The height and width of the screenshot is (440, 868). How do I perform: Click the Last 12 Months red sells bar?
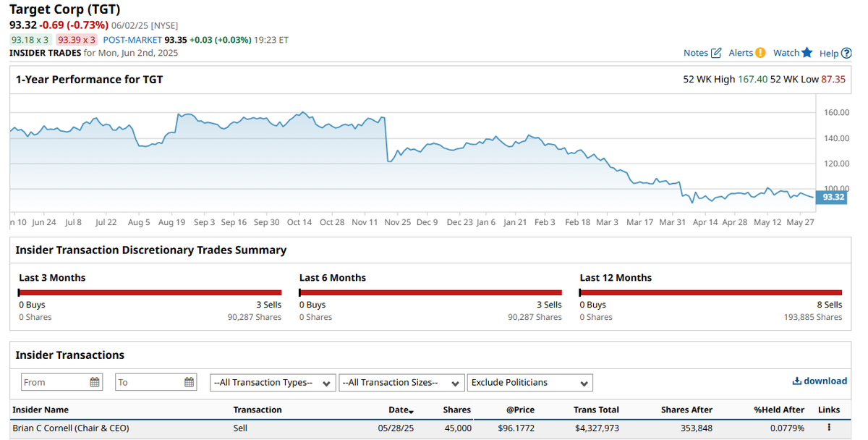click(712, 292)
